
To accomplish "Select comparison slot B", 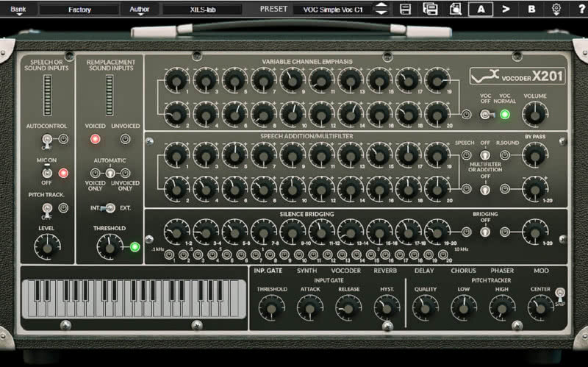I will pyautogui.click(x=531, y=9).
